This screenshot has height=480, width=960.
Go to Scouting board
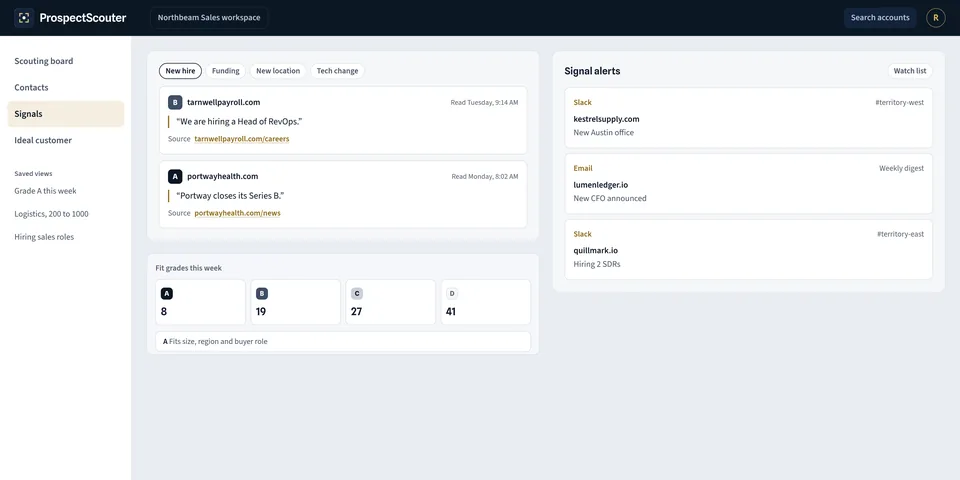pos(66,61)
